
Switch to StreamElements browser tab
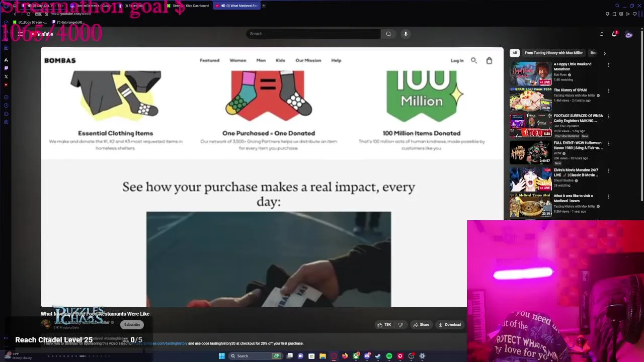pyautogui.click(x=93, y=6)
